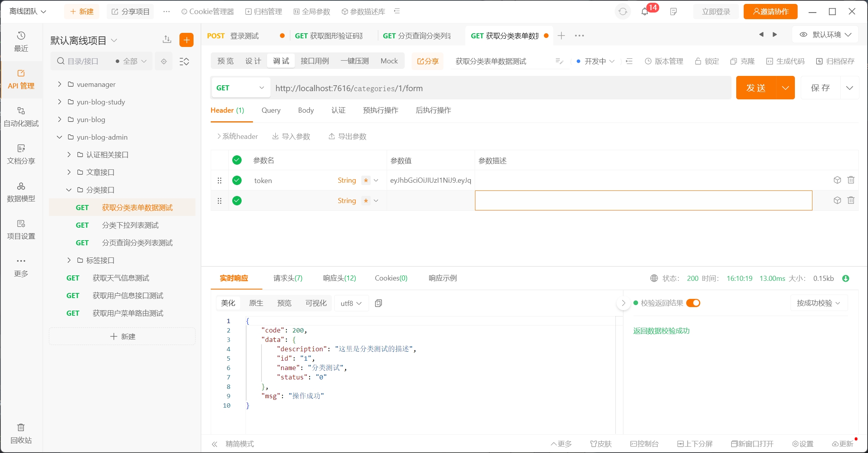Open the GET request method dropdown
This screenshot has height=453, width=868.
(x=240, y=88)
